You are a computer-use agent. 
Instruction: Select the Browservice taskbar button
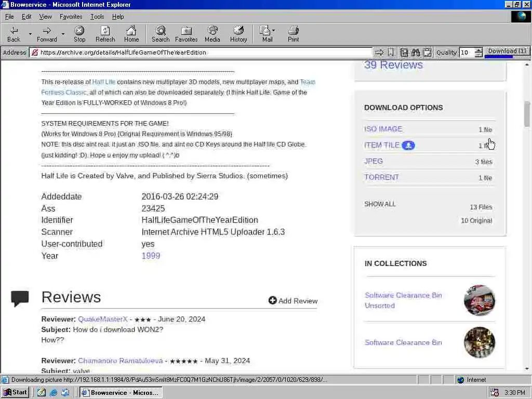point(121,393)
